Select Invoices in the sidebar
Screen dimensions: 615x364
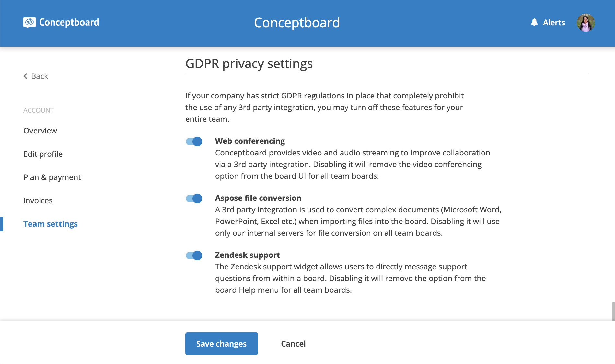click(38, 200)
